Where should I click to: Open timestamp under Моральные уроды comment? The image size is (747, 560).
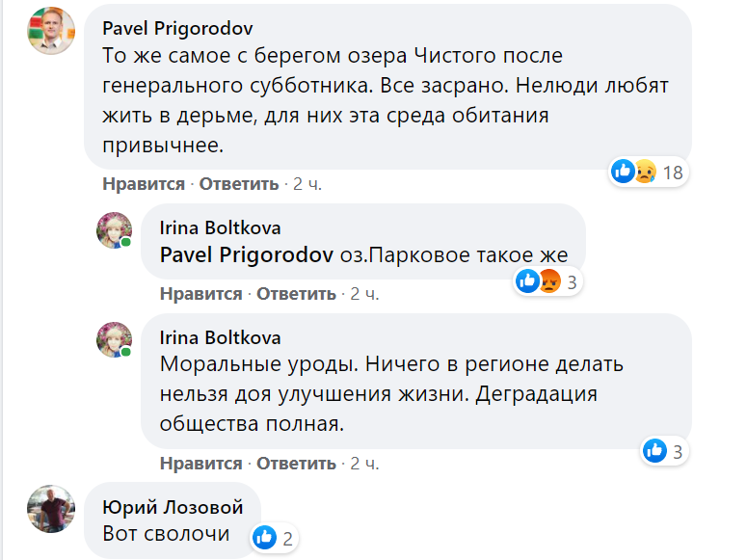(x=364, y=464)
